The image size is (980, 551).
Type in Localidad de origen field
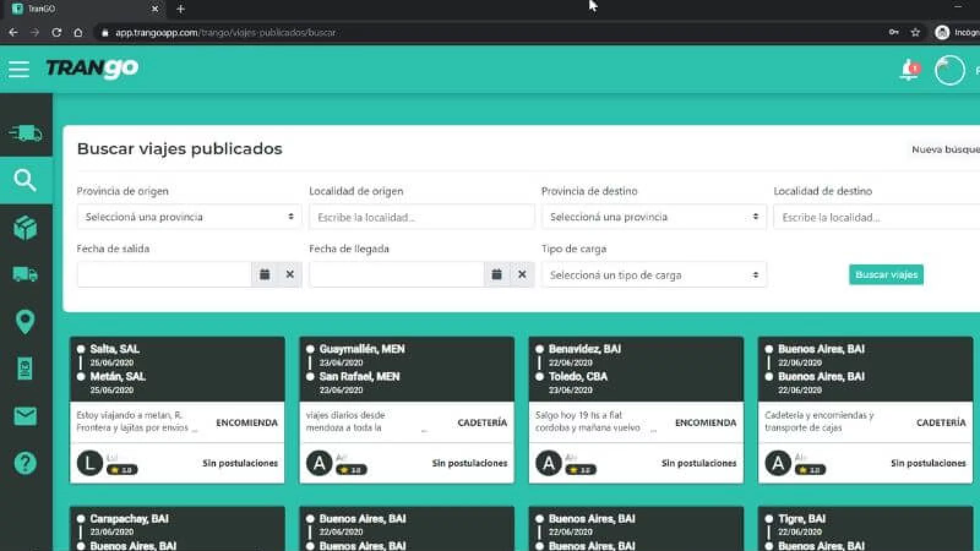pyautogui.click(x=421, y=217)
